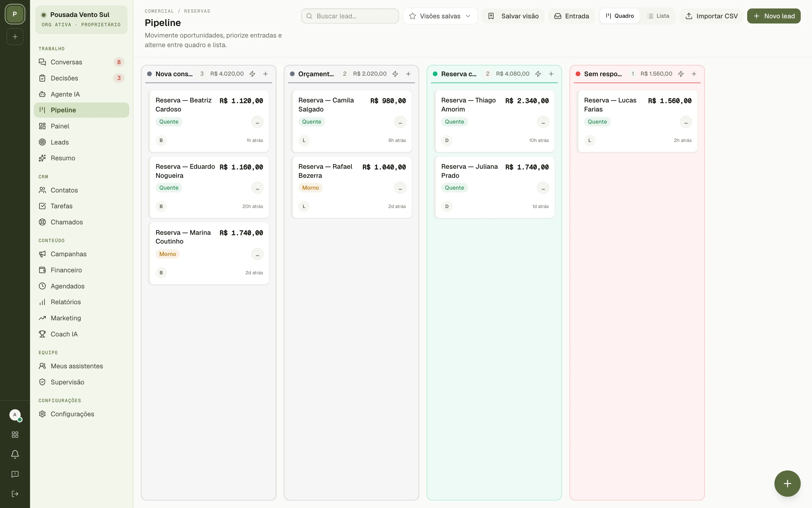Open options on Thiago Amorim card
Viewport: 812px width, 508px height.
(x=543, y=122)
